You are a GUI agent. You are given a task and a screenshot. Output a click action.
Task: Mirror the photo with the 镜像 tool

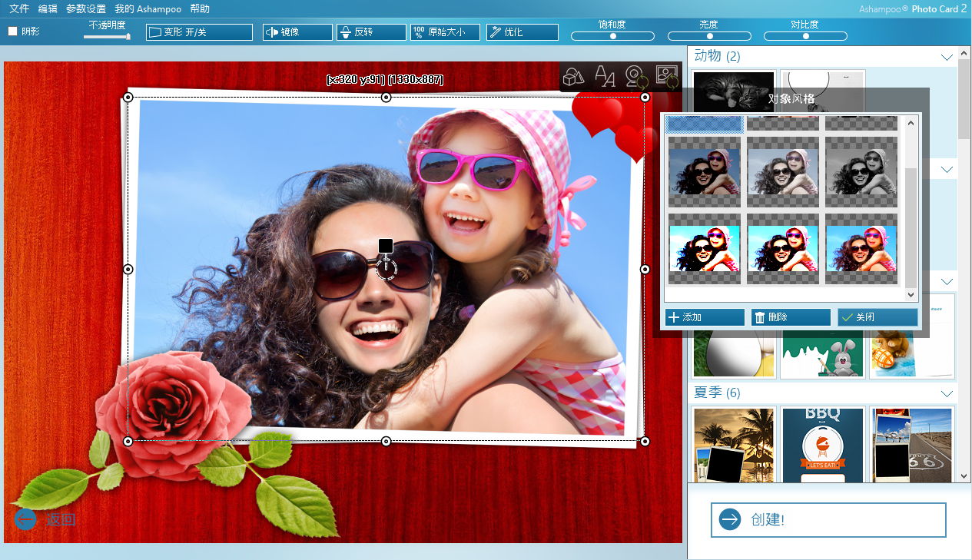tap(297, 31)
